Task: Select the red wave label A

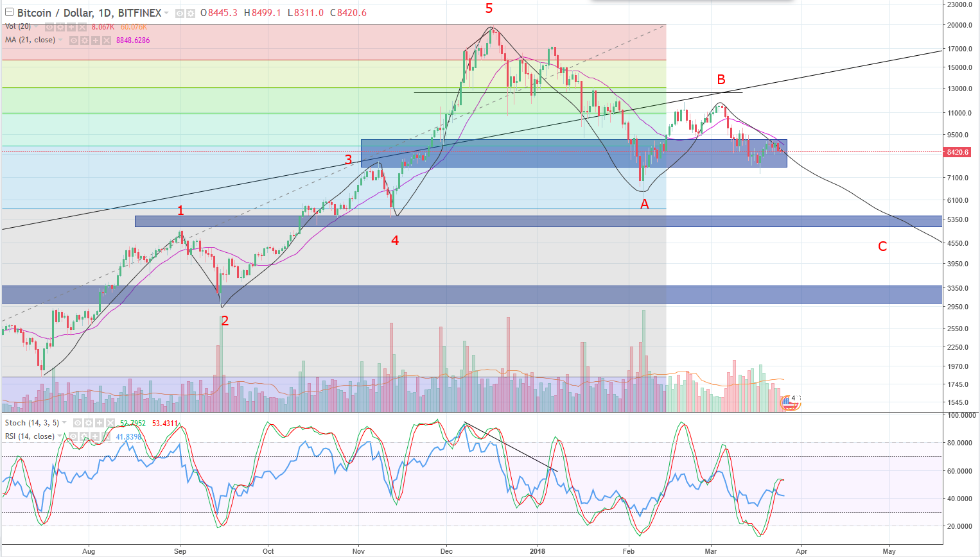Action: coord(644,204)
